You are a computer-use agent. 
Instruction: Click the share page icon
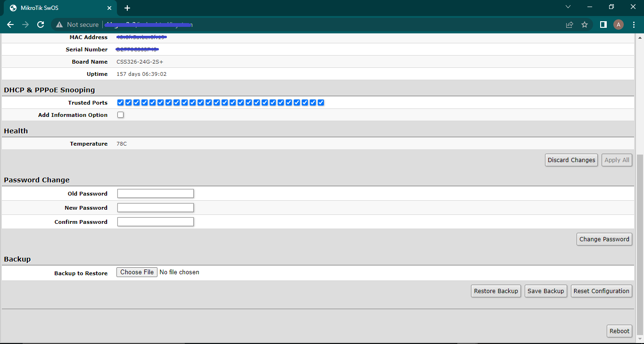[570, 25]
